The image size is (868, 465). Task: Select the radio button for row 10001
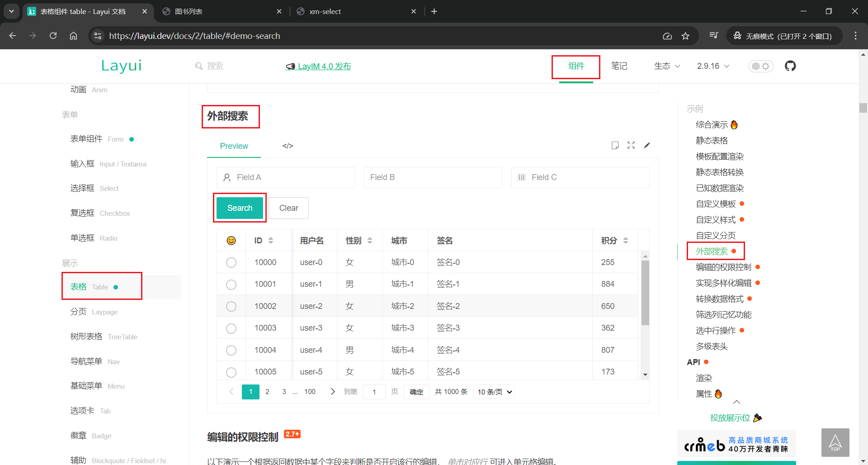pos(231,285)
